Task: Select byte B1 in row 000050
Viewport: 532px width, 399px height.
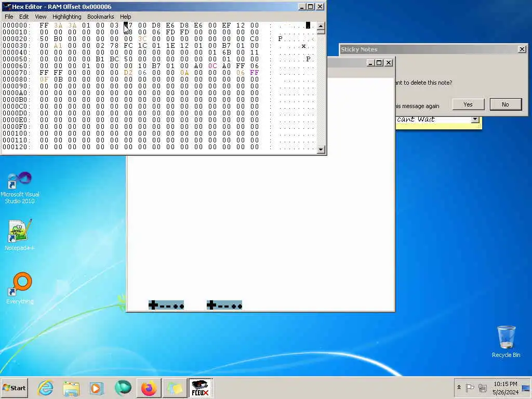Action: pyautogui.click(x=100, y=59)
